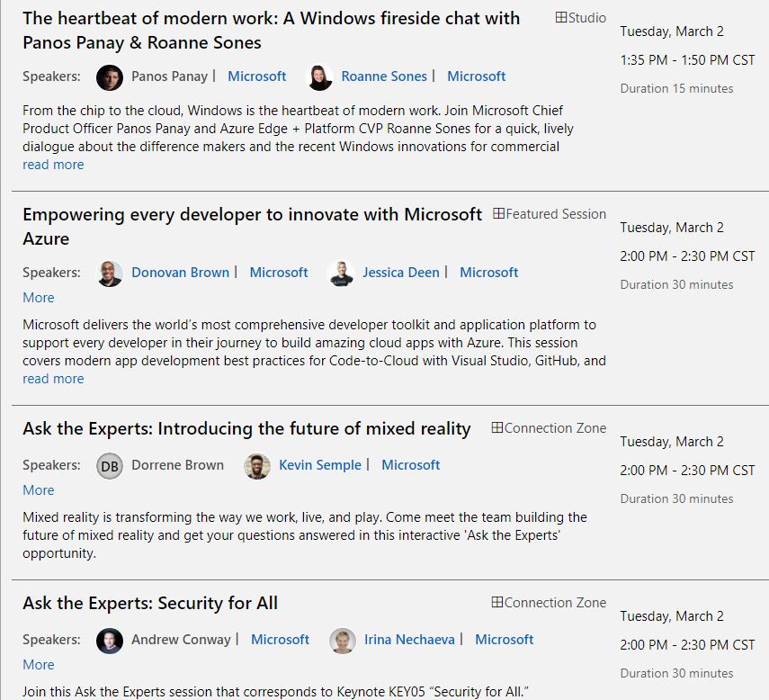Open Donovan Brown's speaker page
The image size is (769, 700).
point(180,273)
